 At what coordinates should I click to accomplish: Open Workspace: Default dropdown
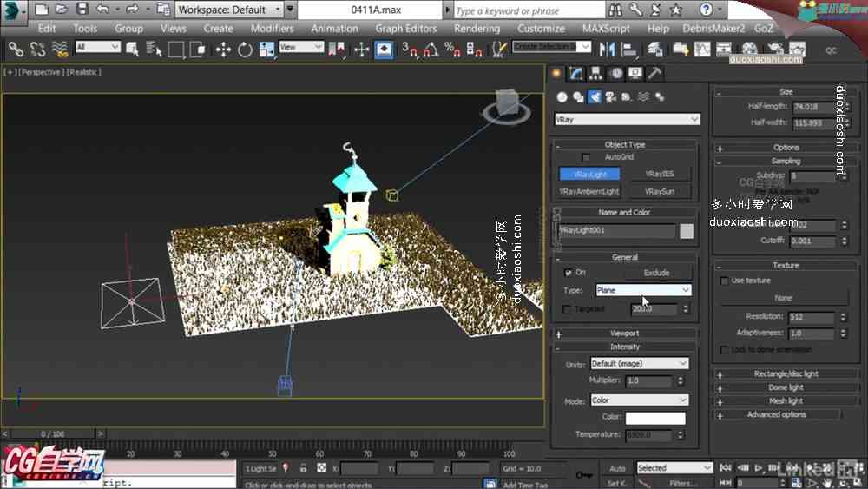230,10
